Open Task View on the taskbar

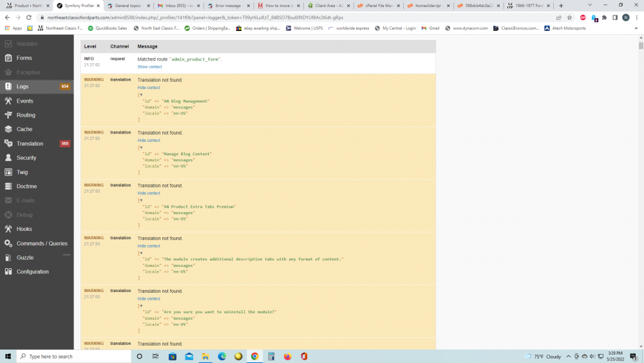coord(156,357)
